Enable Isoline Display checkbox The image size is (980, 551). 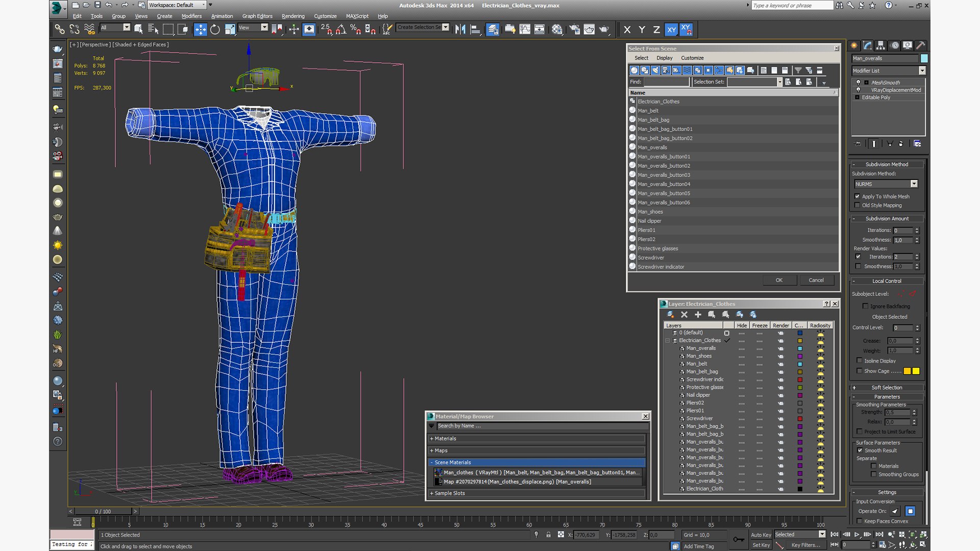(x=860, y=361)
